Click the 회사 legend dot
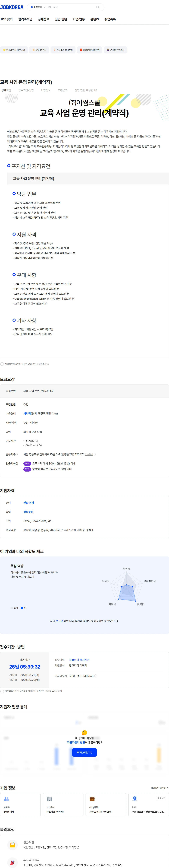Image resolution: width=169 pixels, height=868 pixels. (11, 608)
